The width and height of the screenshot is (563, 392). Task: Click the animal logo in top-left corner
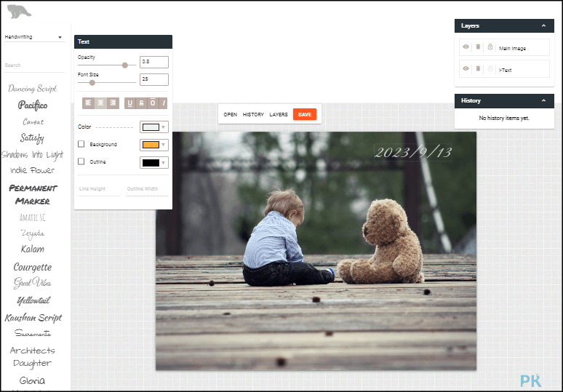pyautogui.click(x=19, y=11)
